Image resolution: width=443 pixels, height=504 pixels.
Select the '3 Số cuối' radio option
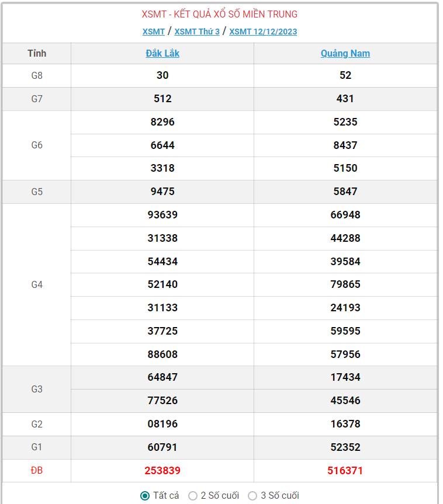tap(252, 496)
